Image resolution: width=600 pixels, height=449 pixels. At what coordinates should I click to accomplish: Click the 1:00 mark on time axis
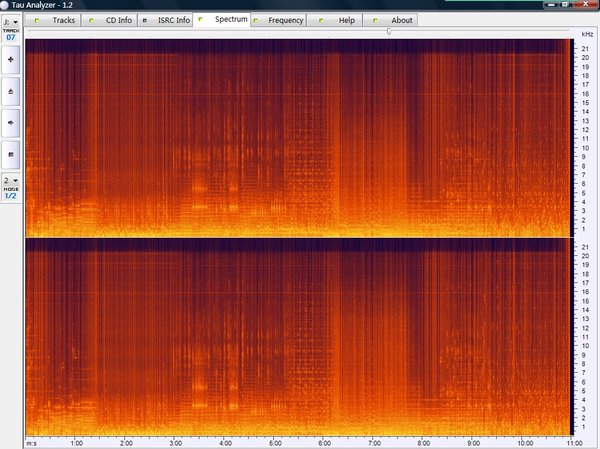77,443
